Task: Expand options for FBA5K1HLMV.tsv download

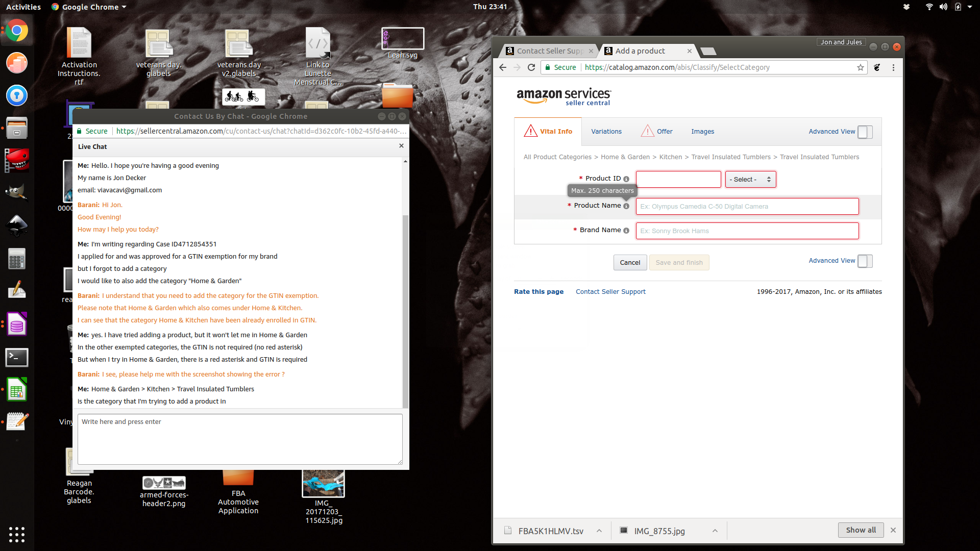Action: (x=599, y=531)
